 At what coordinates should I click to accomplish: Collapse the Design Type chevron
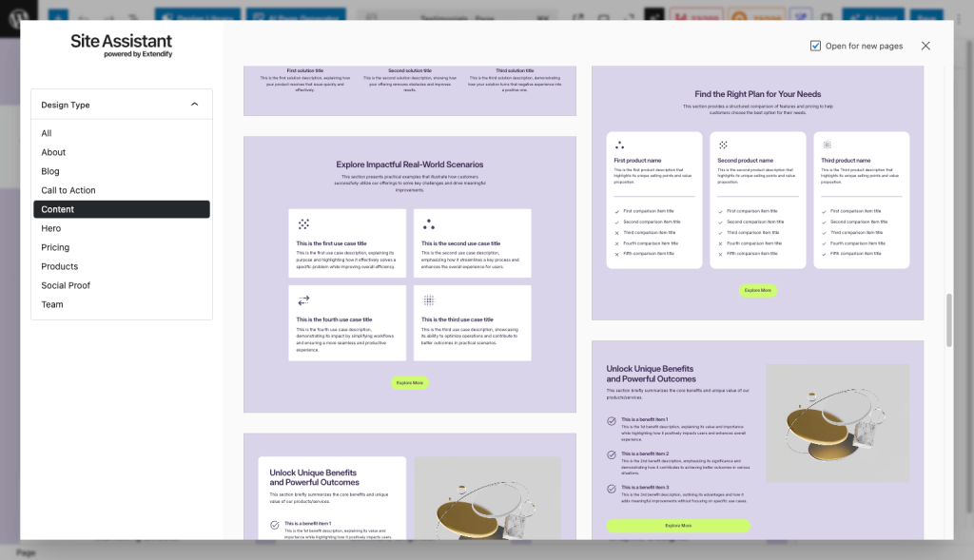195,105
